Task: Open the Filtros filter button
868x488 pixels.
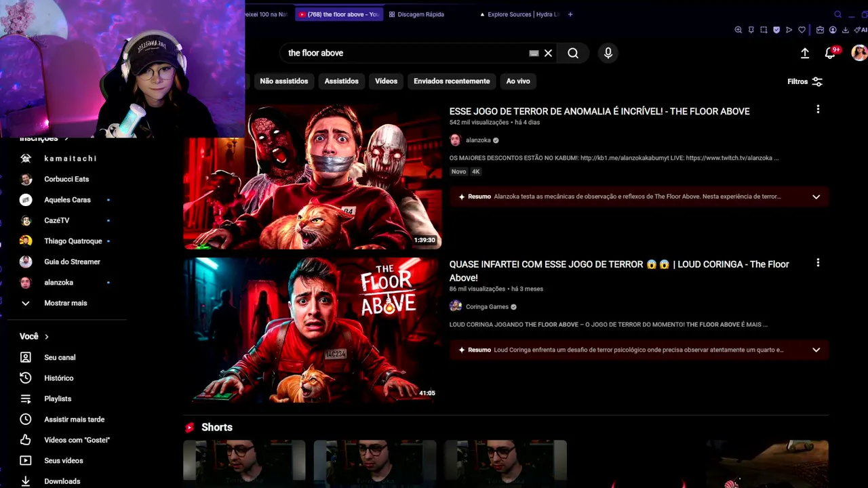Action: 805,81
